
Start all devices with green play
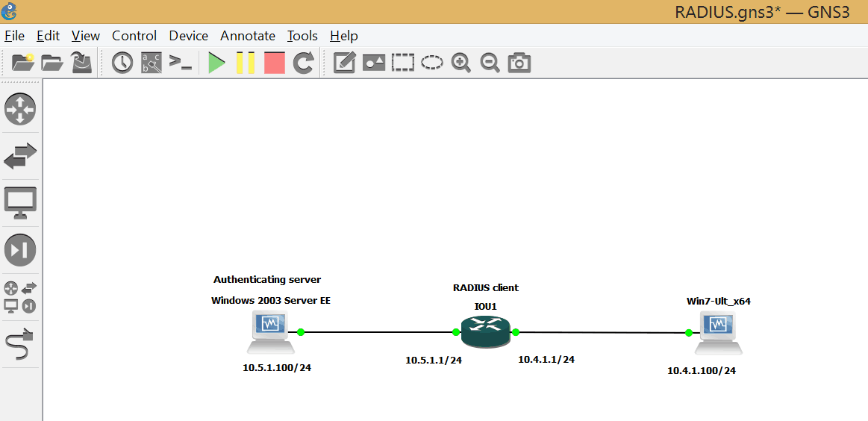[x=216, y=63]
